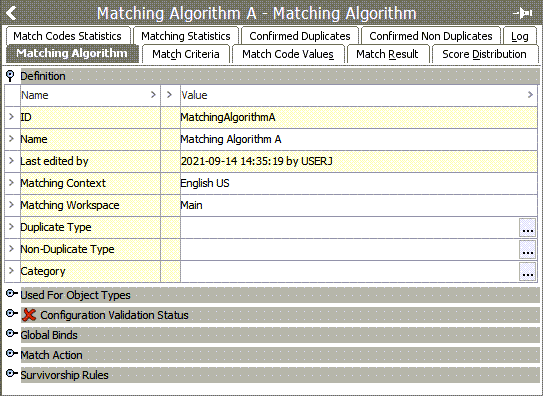Click the Matching Context row chevron
The height and width of the screenshot is (396, 543).
(11, 183)
